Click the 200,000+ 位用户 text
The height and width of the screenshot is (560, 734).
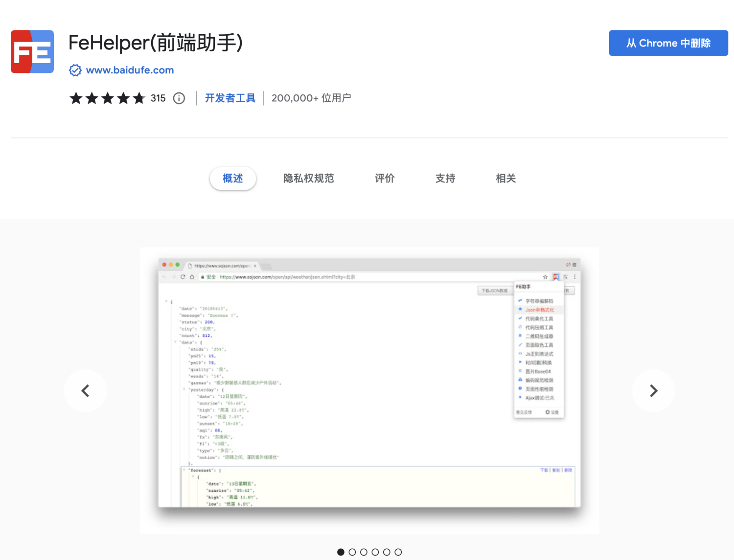[x=311, y=98]
